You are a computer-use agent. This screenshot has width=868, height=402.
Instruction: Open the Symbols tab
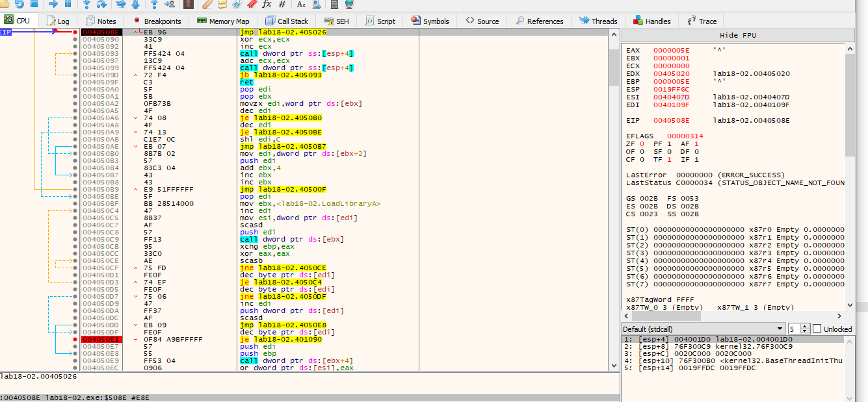click(430, 21)
